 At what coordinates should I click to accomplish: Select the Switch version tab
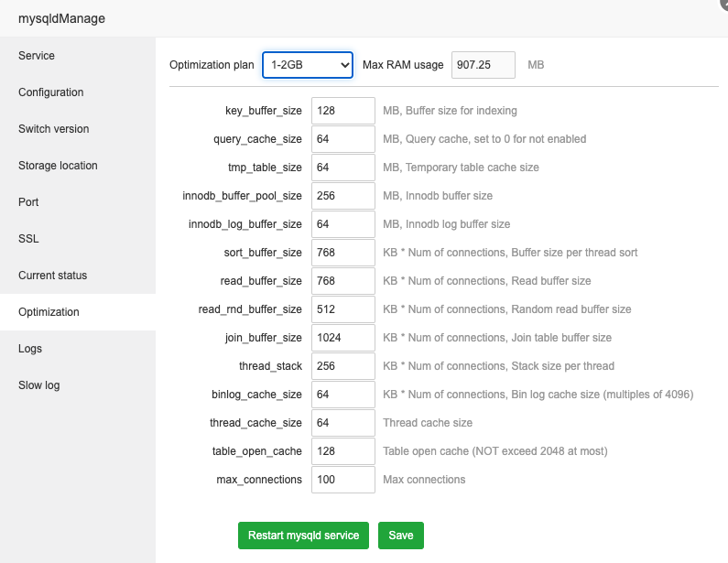click(54, 129)
